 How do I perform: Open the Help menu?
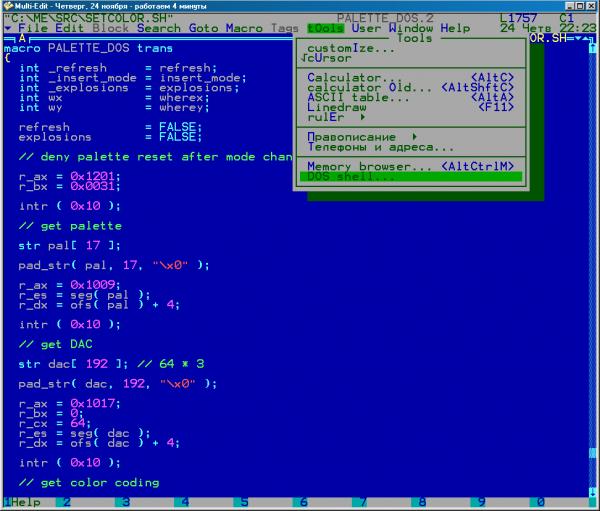click(x=455, y=28)
